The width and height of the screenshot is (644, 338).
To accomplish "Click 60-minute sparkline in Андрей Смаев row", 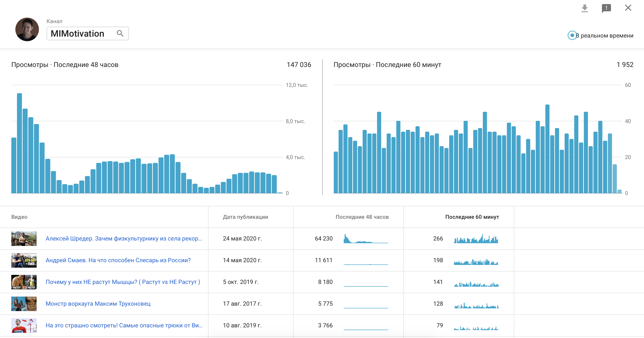I will (476, 262).
